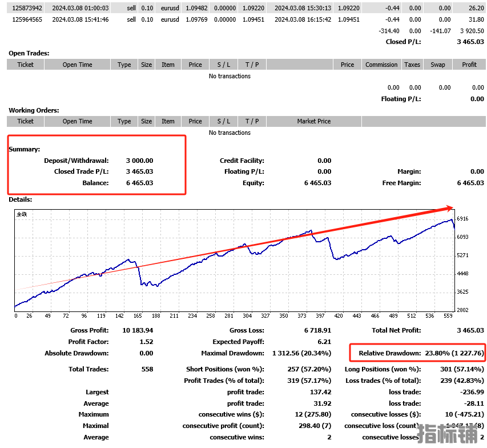This screenshot has width=487, height=448.
Task: Select largest loss trade -236.99
Action: [x=472, y=393]
